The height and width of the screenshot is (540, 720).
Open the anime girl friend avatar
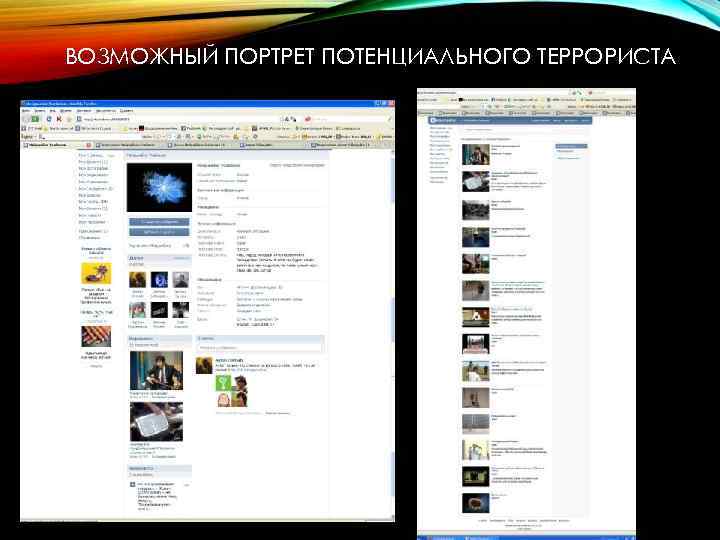coord(137,310)
